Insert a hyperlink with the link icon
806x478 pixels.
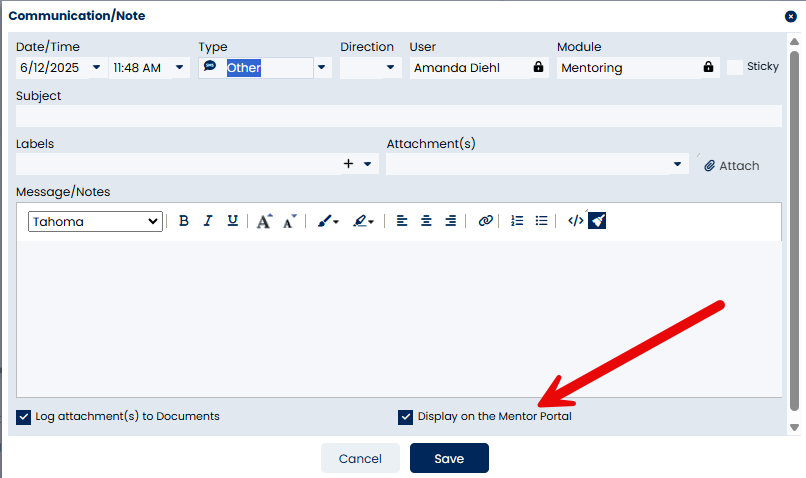tap(485, 221)
